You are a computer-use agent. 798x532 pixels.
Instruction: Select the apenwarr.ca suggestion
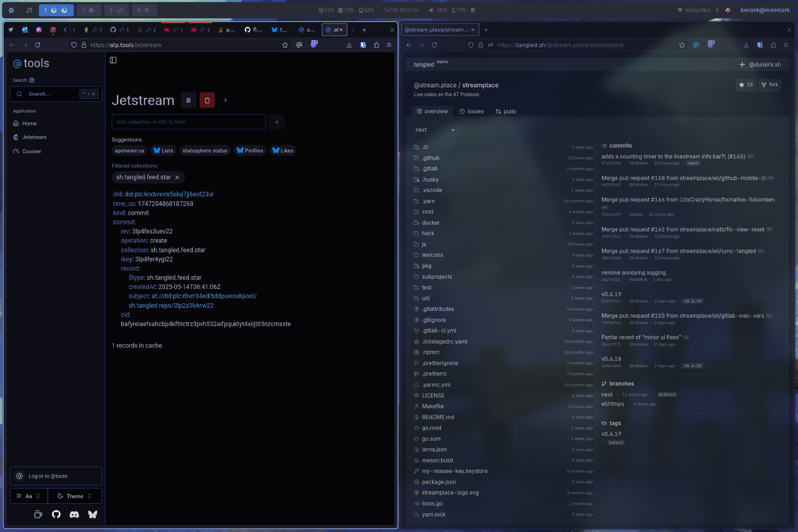pyautogui.click(x=129, y=150)
